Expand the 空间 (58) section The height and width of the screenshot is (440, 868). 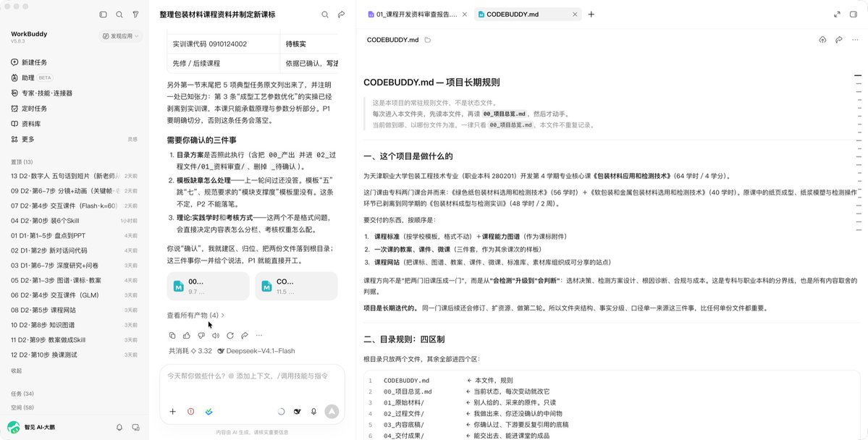tap(22, 408)
